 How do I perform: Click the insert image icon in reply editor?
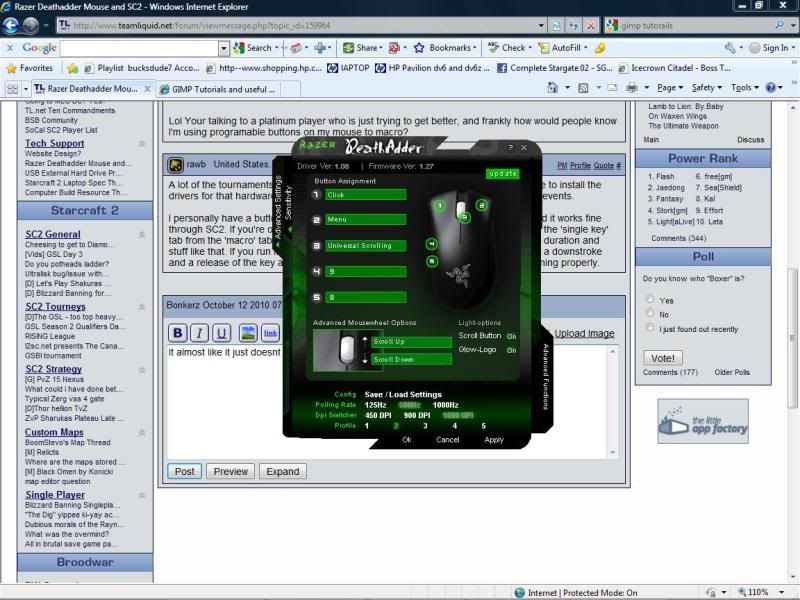[x=248, y=333]
